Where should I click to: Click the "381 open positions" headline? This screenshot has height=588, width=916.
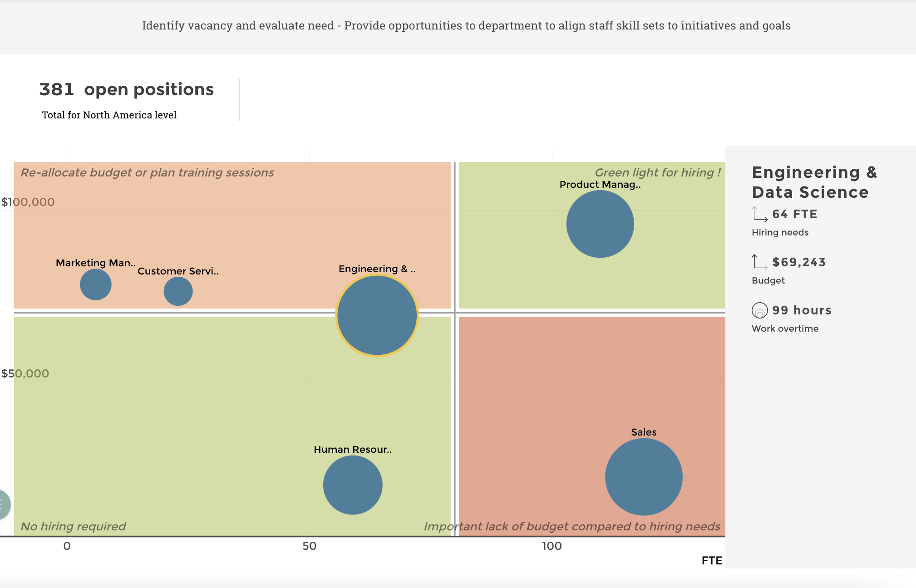(126, 89)
